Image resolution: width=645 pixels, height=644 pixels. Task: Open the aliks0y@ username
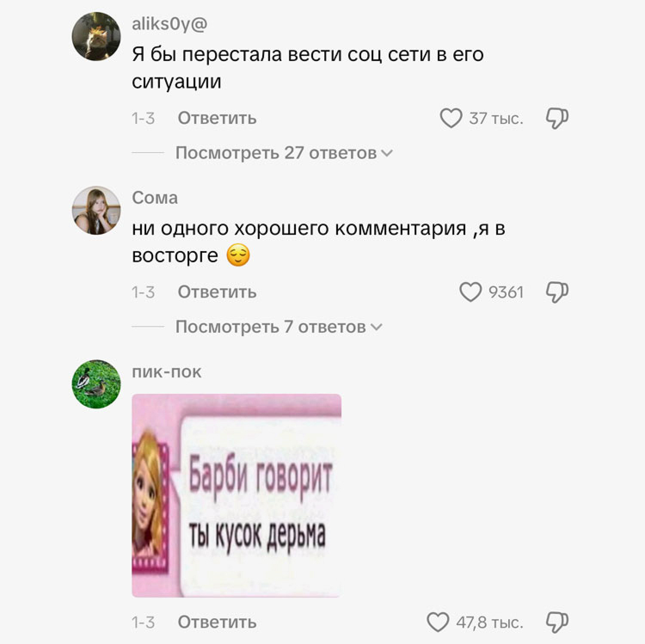169,24
